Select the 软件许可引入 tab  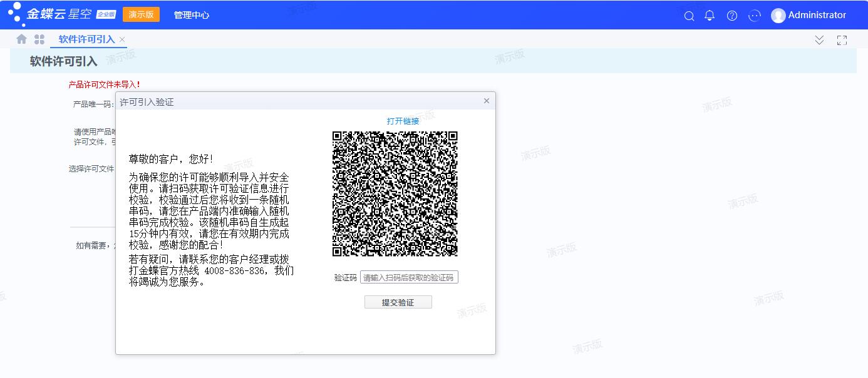point(86,39)
